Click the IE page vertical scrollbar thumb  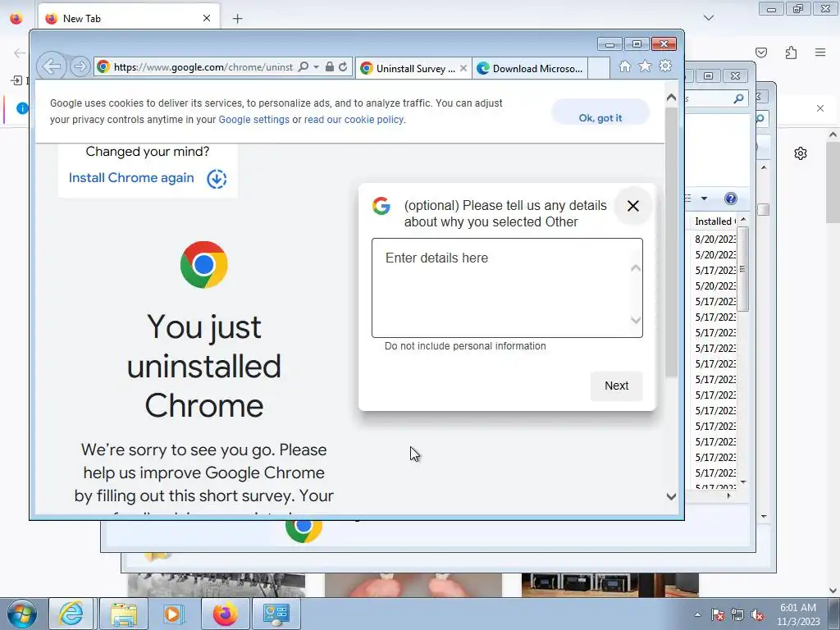point(671,242)
